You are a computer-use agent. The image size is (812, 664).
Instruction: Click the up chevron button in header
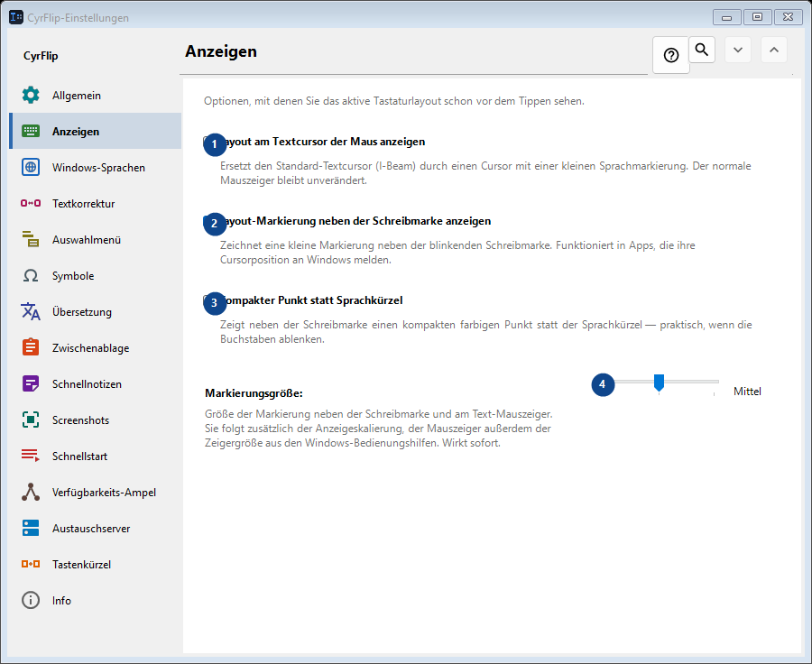click(x=774, y=50)
